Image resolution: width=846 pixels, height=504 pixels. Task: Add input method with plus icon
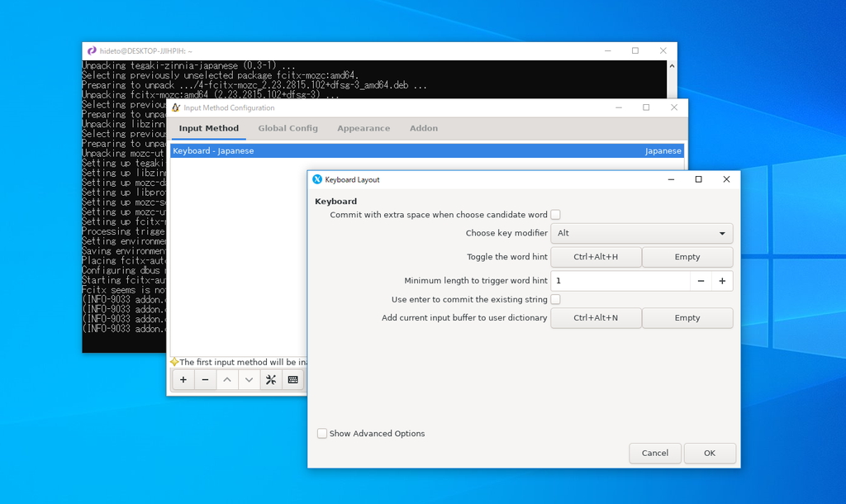[x=183, y=380]
